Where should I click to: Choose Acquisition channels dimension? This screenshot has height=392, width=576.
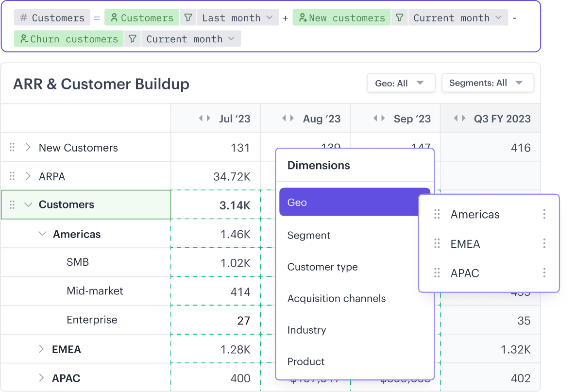tap(337, 298)
